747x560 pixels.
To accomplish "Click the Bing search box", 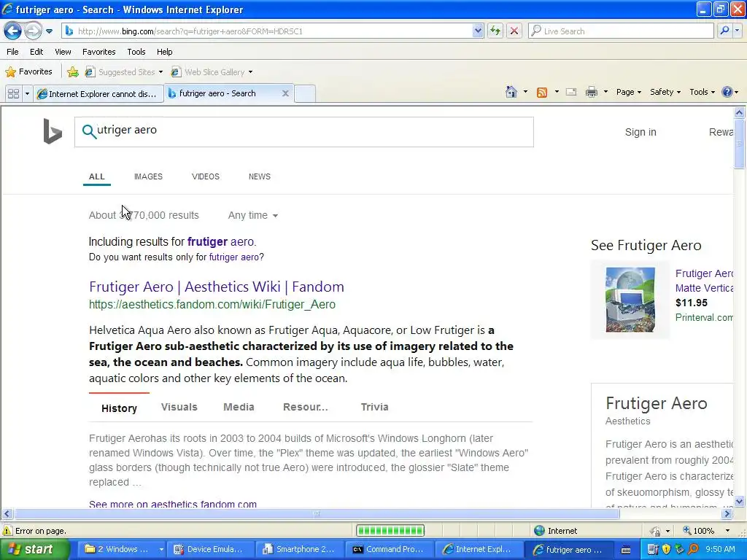I will [304, 132].
